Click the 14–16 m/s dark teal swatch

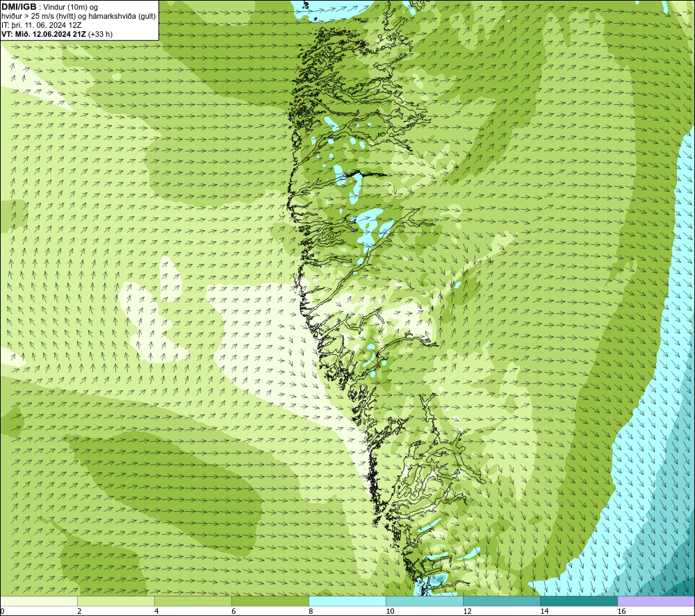tap(578, 601)
